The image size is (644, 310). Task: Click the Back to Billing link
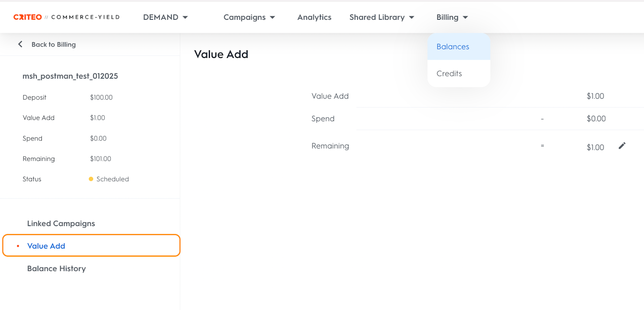click(53, 44)
